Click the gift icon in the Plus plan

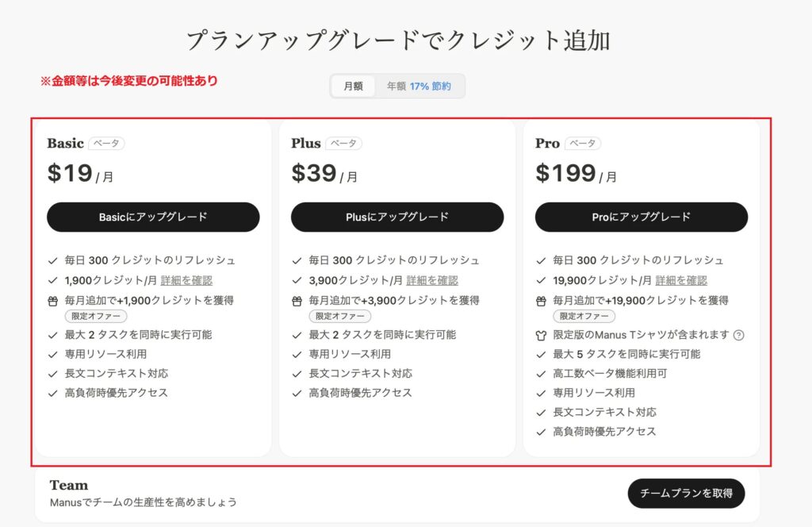[x=297, y=300]
